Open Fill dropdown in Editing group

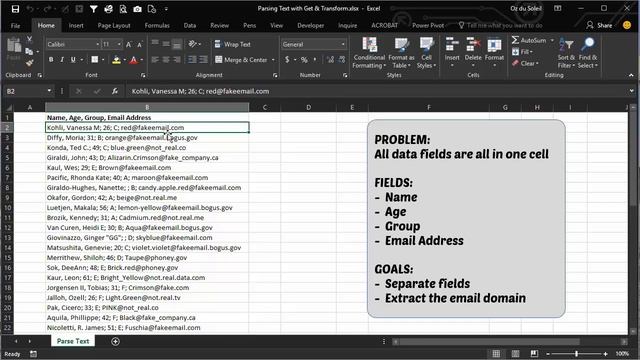tap(522, 52)
